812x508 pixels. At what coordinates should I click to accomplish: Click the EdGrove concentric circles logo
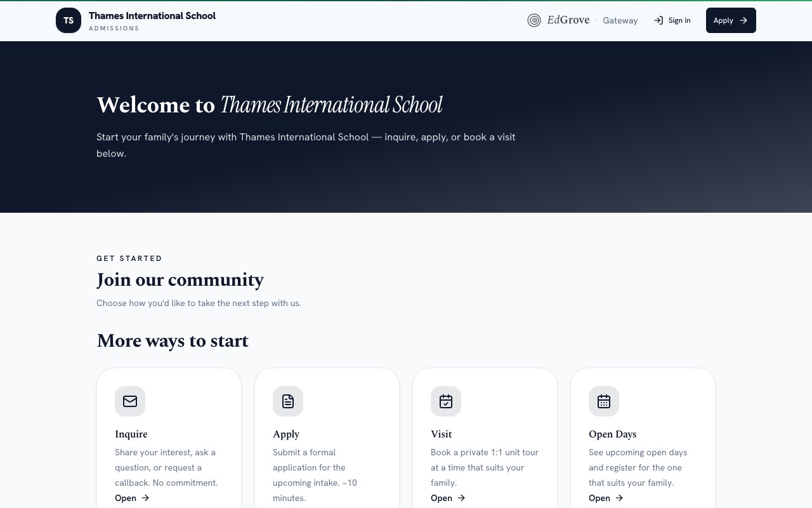coord(534,20)
